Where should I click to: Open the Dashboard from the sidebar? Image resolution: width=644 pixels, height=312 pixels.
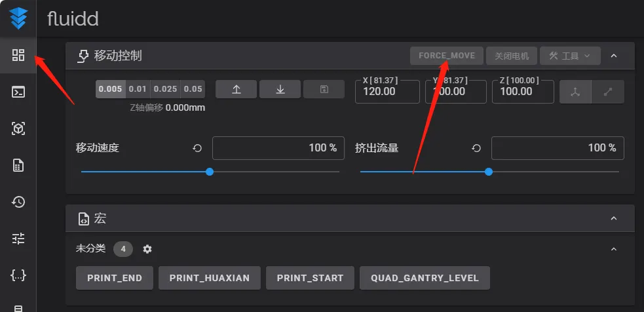pos(18,55)
